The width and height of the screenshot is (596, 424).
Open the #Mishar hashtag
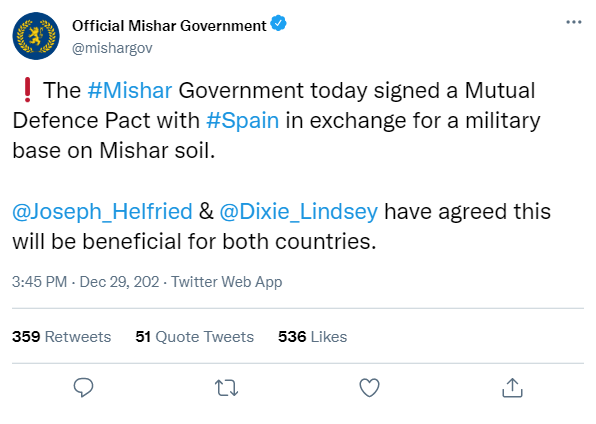130,91
